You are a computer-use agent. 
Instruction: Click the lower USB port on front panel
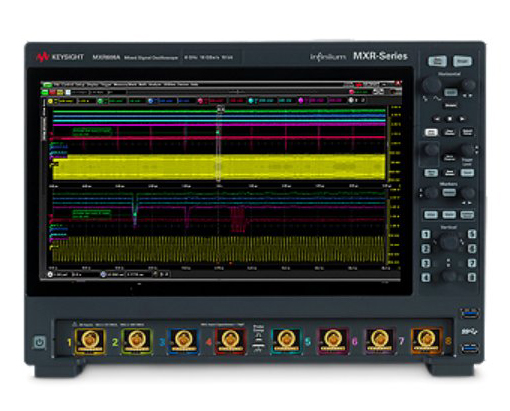(470, 349)
